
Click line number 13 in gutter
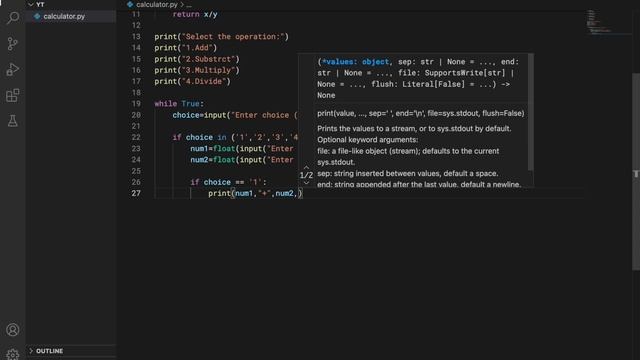pos(136,37)
